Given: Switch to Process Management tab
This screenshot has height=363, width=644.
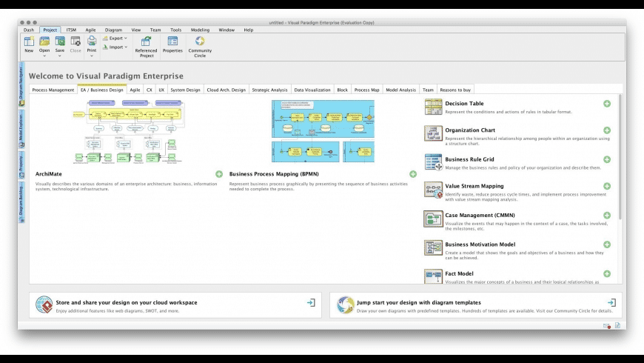Looking at the screenshot, I should pyautogui.click(x=53, y=90).
